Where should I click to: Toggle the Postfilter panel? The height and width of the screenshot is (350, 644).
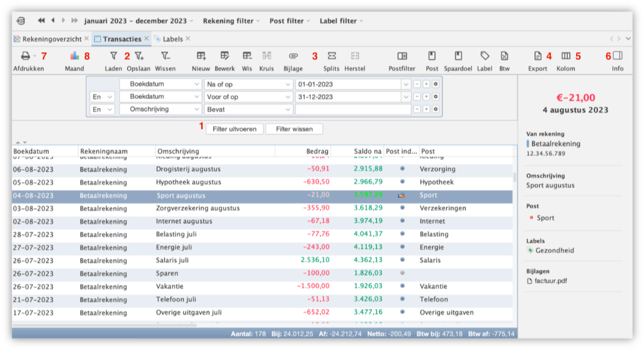(x=402, y=56)
